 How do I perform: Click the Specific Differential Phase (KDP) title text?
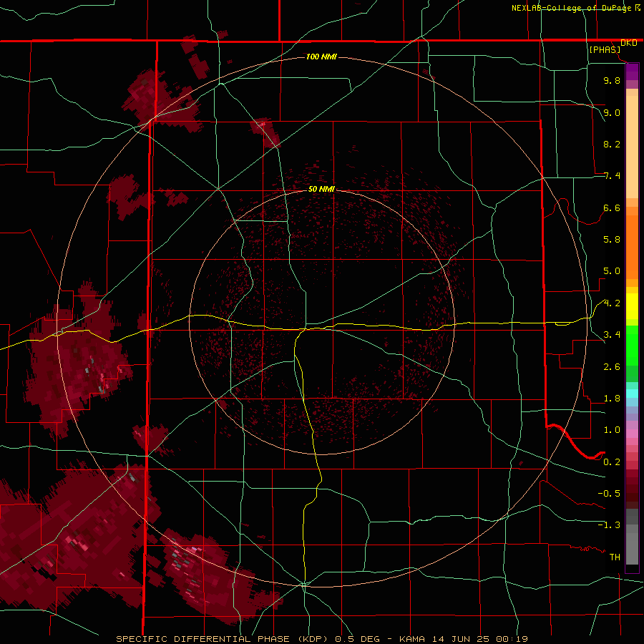(221, 639)
